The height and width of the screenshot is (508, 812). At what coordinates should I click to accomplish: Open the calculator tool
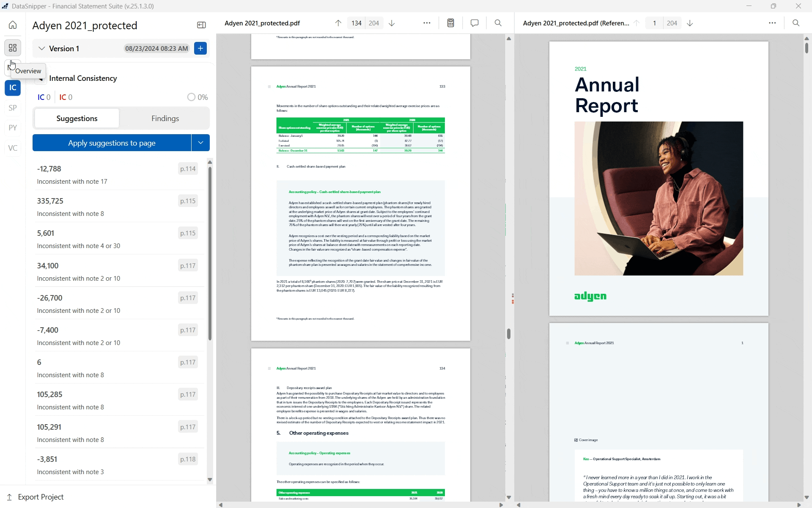tap(450, 23)
